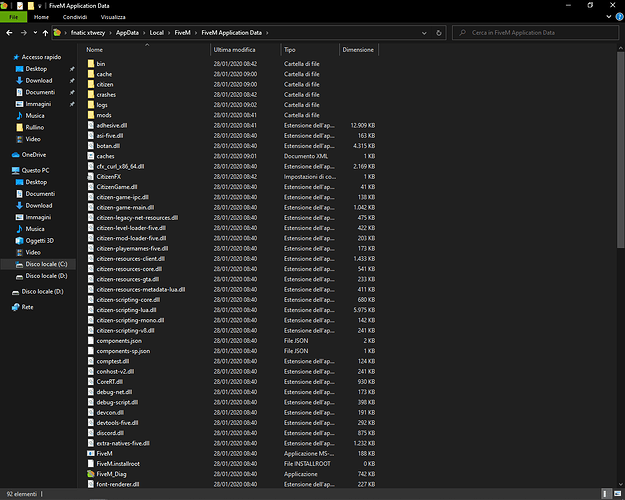The height and width of the screenshot is (500, 625).
Task: Click the scroll down arrow of file list
Action: click(621, 484)
